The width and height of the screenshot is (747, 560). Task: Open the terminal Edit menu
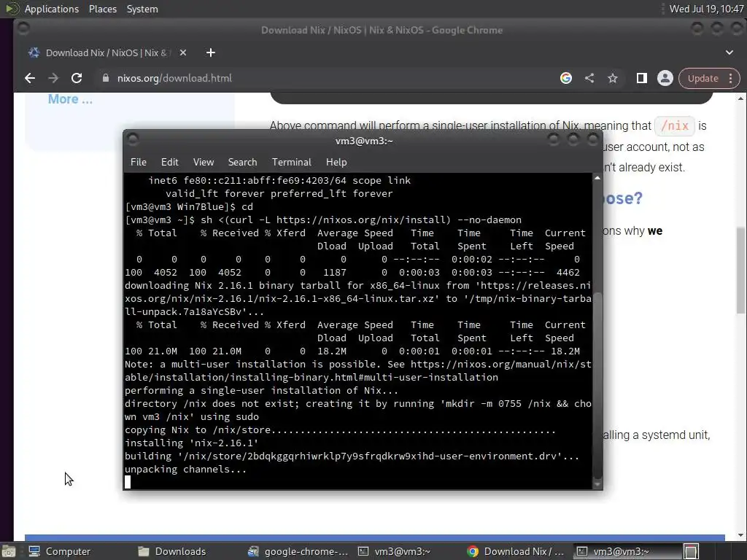pos(169,163)
